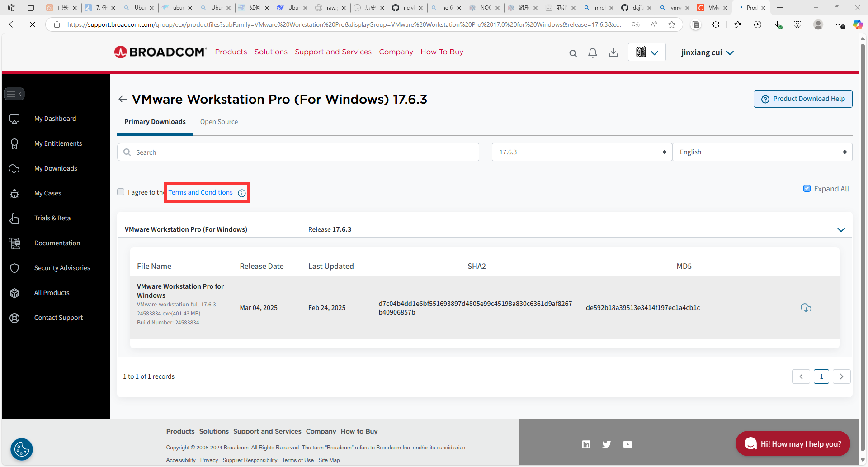Uncheck the Expand All checkbox
The height and width of the screenshot is (467, 868).
click(x=807, y=188)
